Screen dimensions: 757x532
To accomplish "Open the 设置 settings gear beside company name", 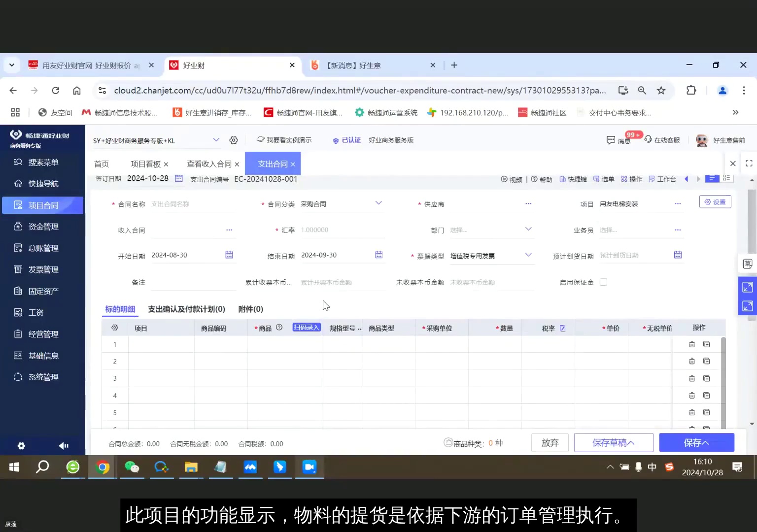I will click(x=234, y=140).
